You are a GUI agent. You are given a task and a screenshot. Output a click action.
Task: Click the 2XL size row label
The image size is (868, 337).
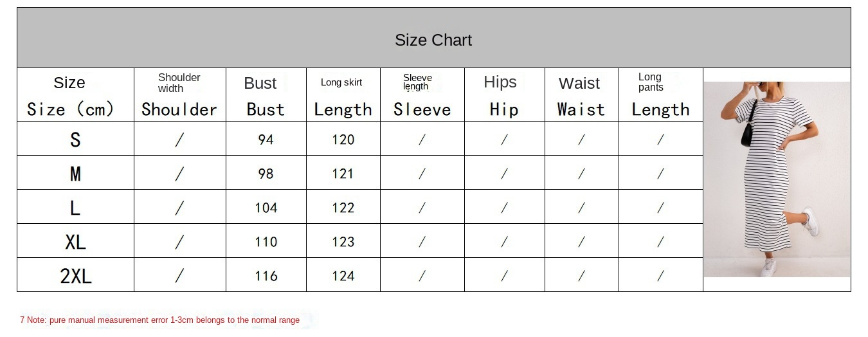75,275
